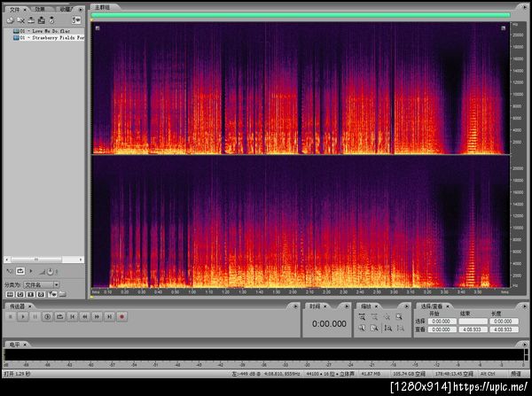Viewport: 532px width, 396px height.
Task: Click the top-left corner icon of the spectral display
Action: coord(98,28)
